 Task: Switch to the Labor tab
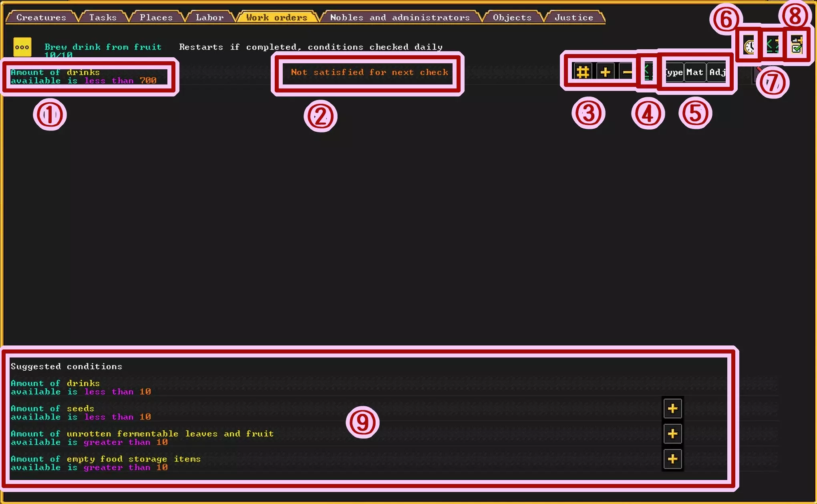coord(209,18)
